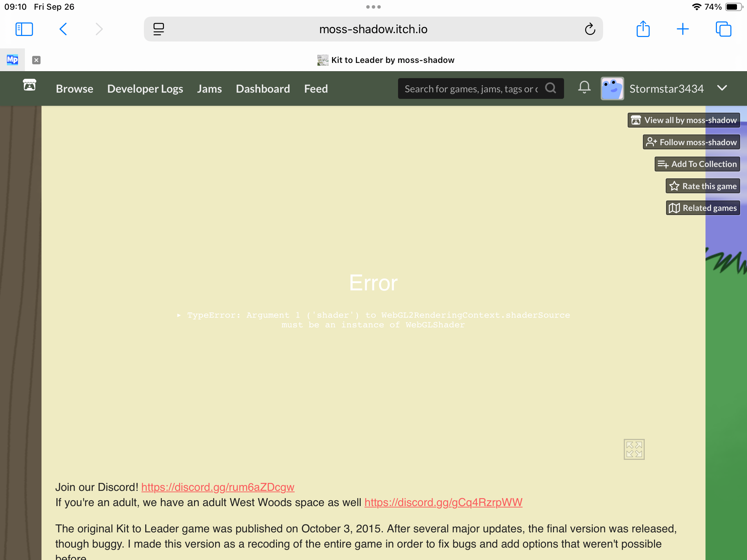
Task: Open the adult West Woods Discord link
Action: click(443, 502)
